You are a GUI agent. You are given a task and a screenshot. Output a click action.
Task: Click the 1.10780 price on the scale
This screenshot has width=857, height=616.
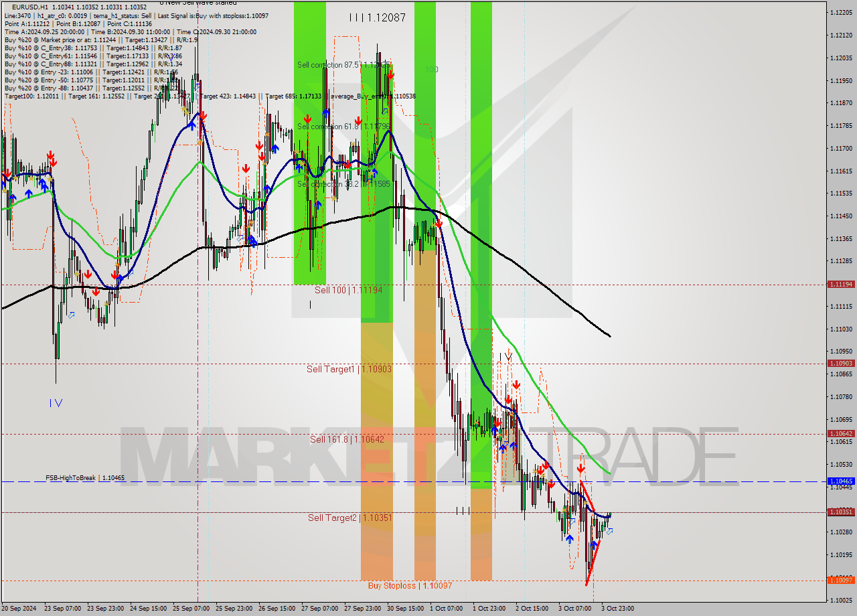(841, 396)
